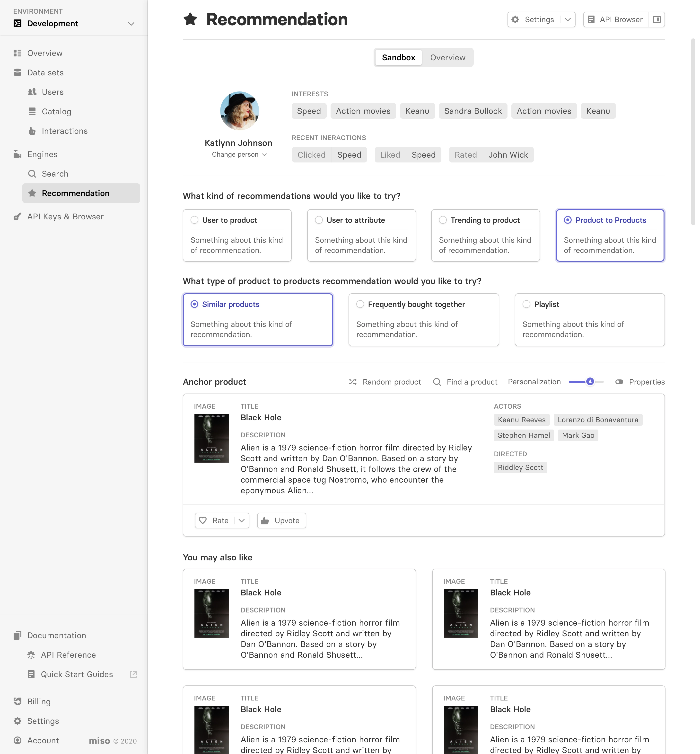Click the large star icon beside Recommendation title
Screen dimensions: 700x754
190,19
